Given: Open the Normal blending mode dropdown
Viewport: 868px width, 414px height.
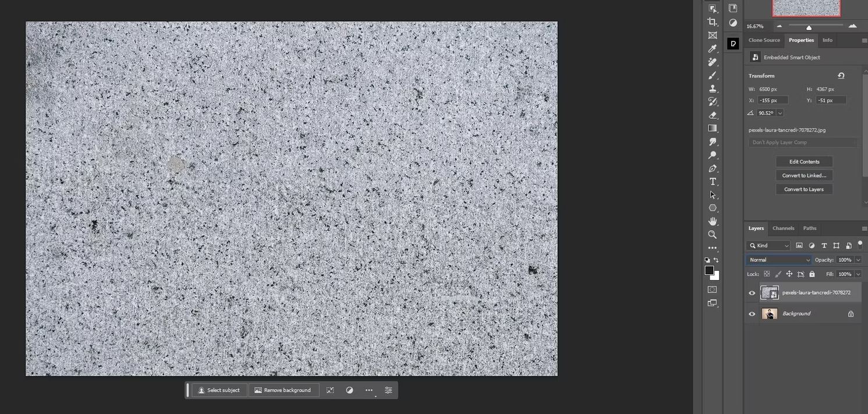Looking at the screenshot, I should click(779, 260).
